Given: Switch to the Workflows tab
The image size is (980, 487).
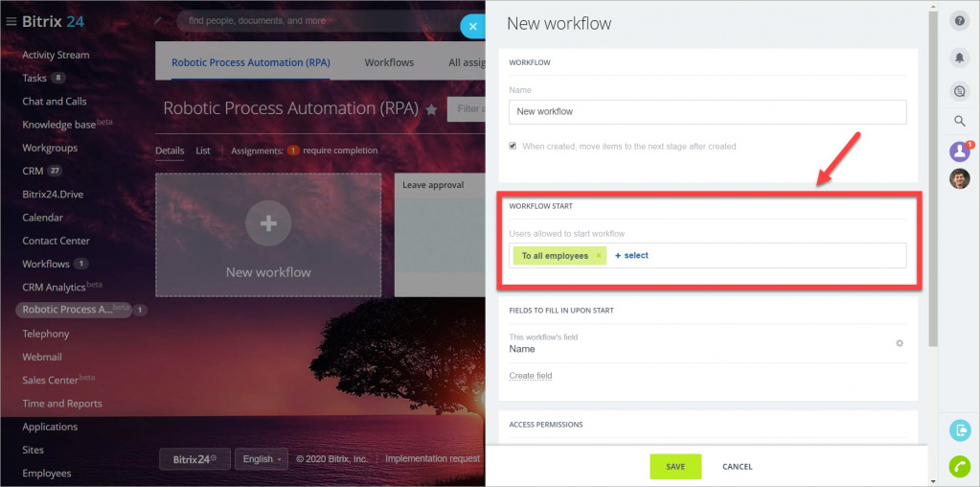Looking at the screenshot, I should click(389, 62).
